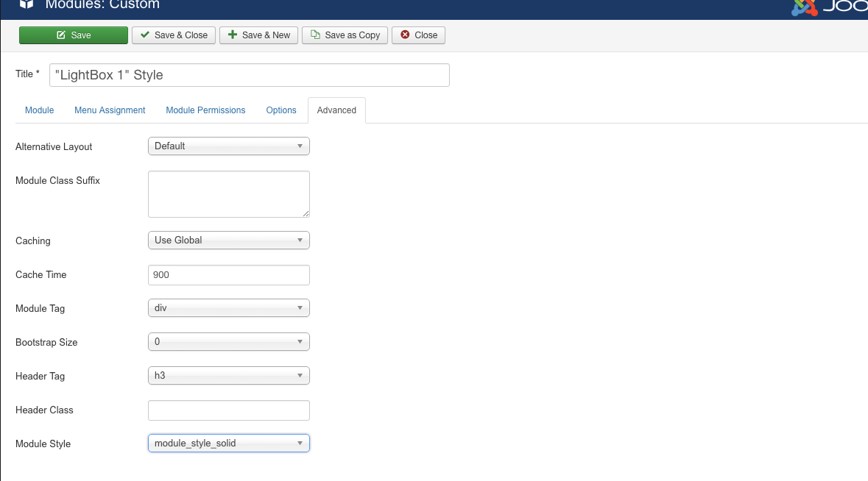
Task: Focus the Module Class Suffix textarea
Action: click(228, 194)
